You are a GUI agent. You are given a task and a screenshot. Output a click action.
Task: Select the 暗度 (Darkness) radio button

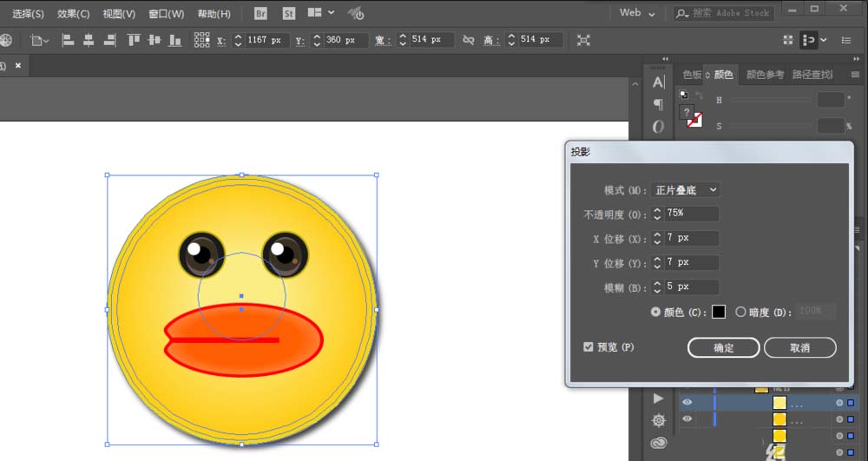[740, 312]
